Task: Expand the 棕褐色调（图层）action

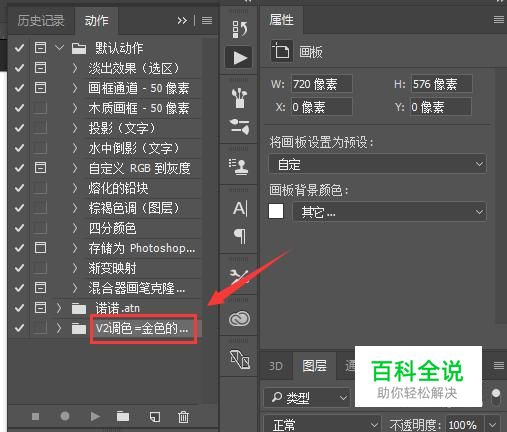Action: (75, 208)
